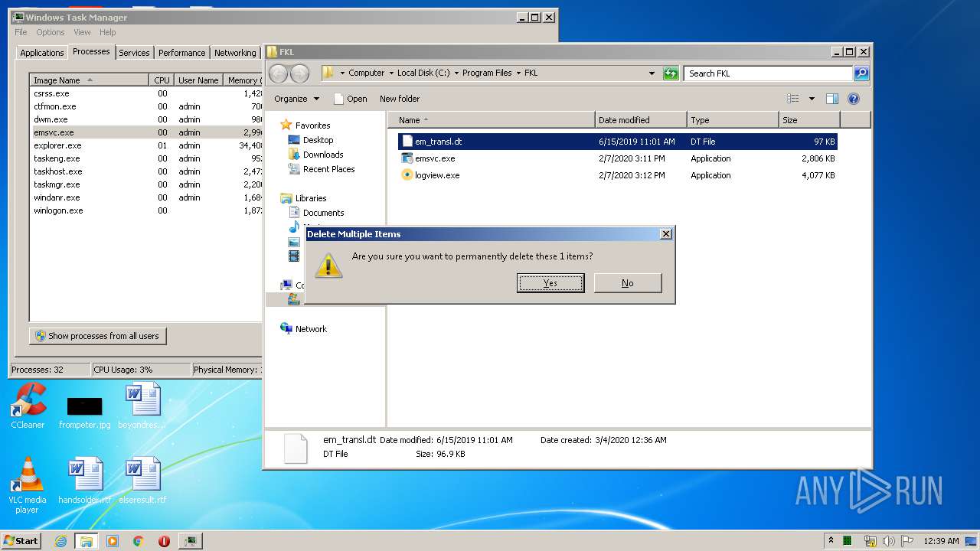This screenshot has height=551, width=980.
Task: Open CCleaner desktop shortcut
Action: pos(28,406)
